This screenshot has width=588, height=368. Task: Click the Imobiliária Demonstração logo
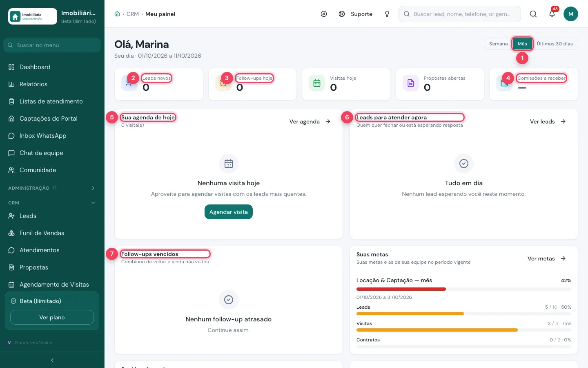point(33,16)
